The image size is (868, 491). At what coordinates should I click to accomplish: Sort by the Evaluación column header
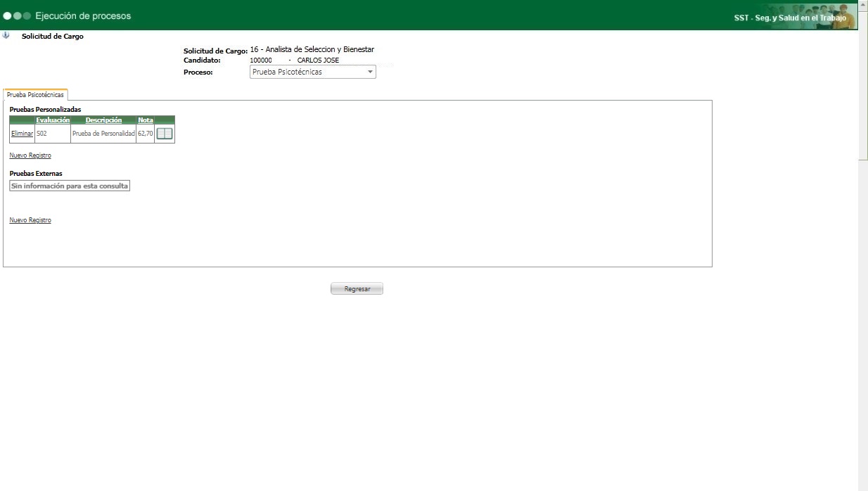53,120
